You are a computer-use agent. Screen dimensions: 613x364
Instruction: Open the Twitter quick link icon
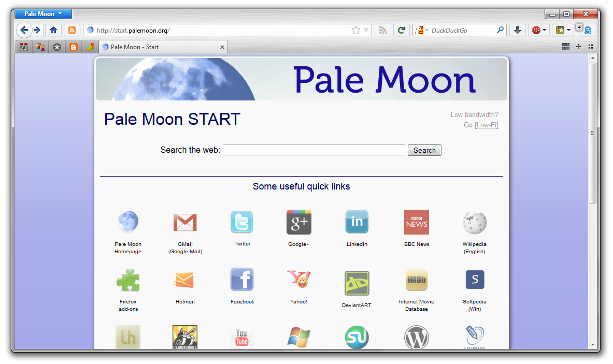242,222
